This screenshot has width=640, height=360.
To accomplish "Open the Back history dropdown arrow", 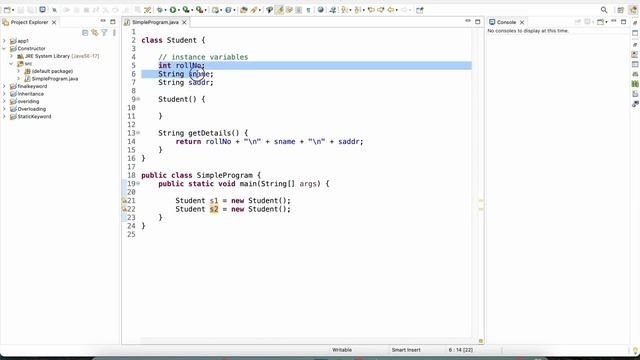I will [x=397, y=10].
